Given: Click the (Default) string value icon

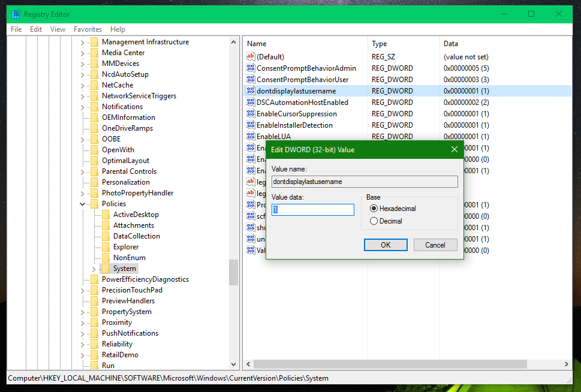Looking at the screenshot, I should coord(251,57).
